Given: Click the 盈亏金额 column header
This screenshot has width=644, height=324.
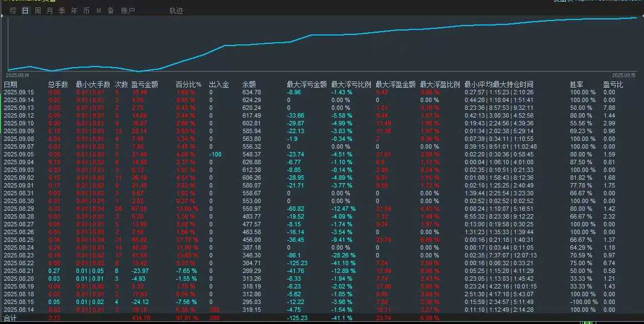Looking at the screenshot, I should [144, 84].
